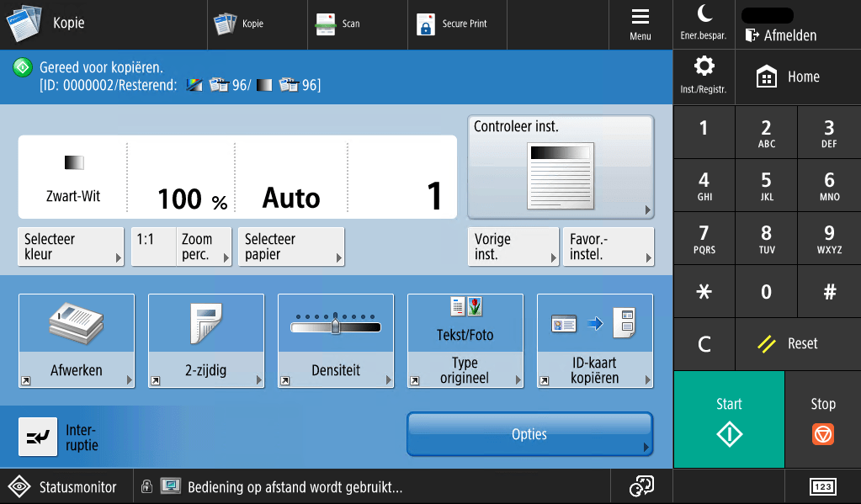Enable Ener.bespar. energy saving mode
Image resolution: width=861 pixels, height=504 pixels.
[x=704, y=24]
